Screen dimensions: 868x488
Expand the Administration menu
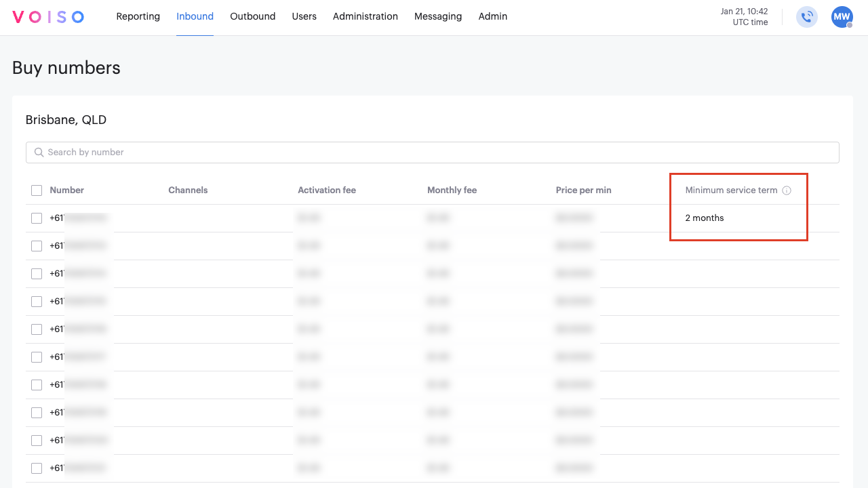point(365,16)
